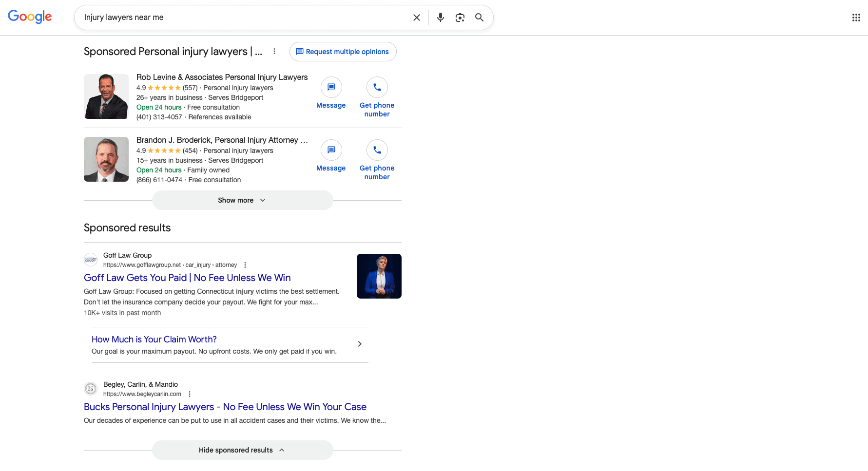This screenshot has height=471, width=868.
Task: Click '10K+ visits in past month' text
Action: (122, 313)
